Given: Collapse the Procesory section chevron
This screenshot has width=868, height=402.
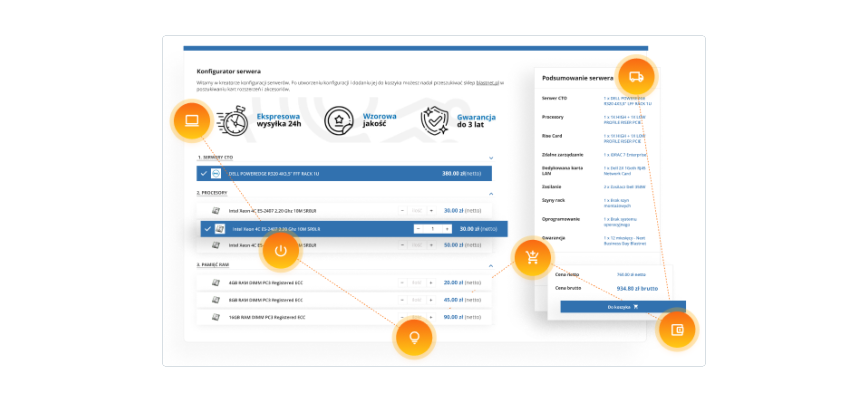Looking at the screenshot, I should point(491,194).
